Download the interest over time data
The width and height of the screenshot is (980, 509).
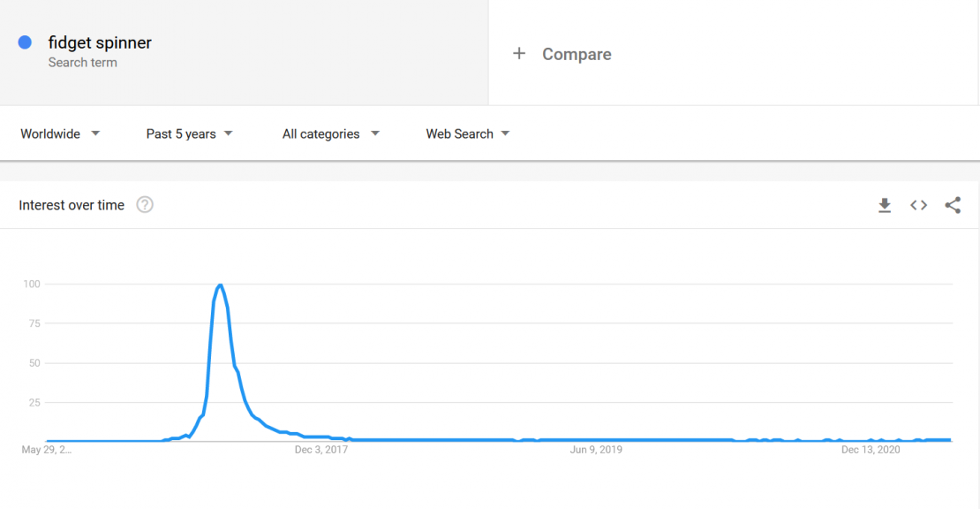click(885, 205)
